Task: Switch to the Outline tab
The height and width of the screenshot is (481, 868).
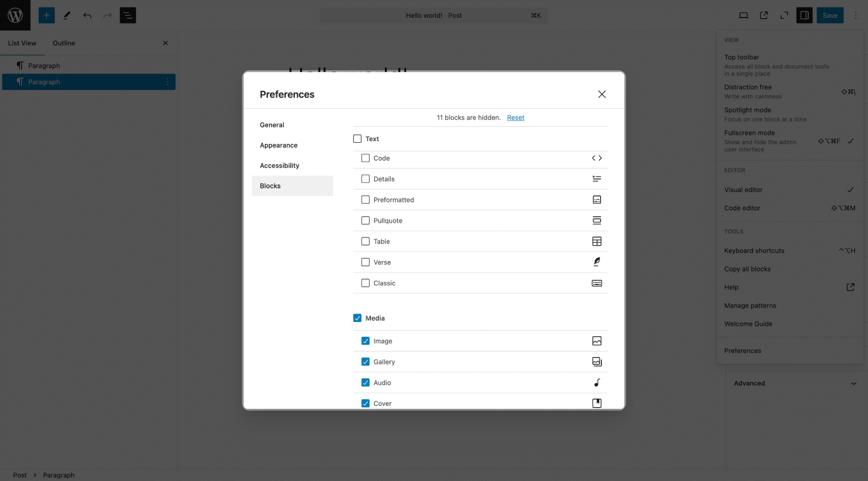Action: point(64,43)
